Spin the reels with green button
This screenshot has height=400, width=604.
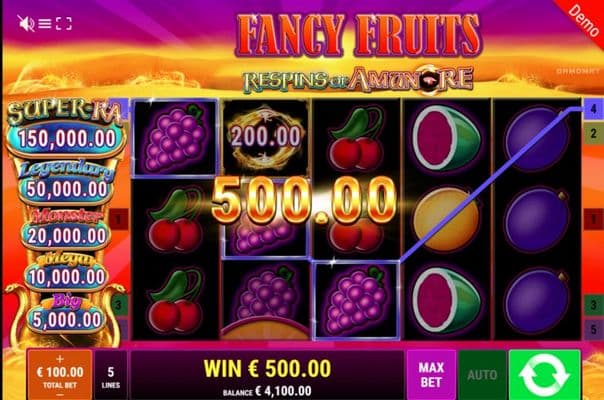click(x=544, y=375)
